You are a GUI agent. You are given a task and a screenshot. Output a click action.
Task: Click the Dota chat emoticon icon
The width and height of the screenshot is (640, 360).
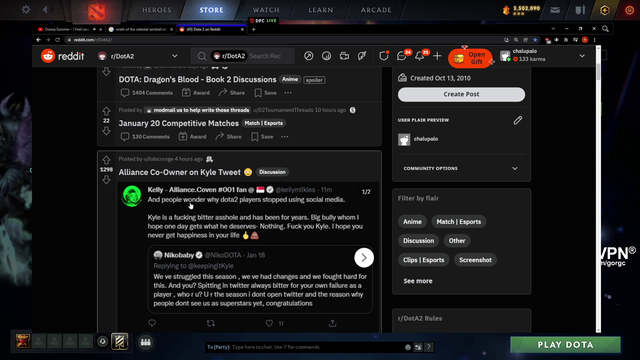[408, 347]
